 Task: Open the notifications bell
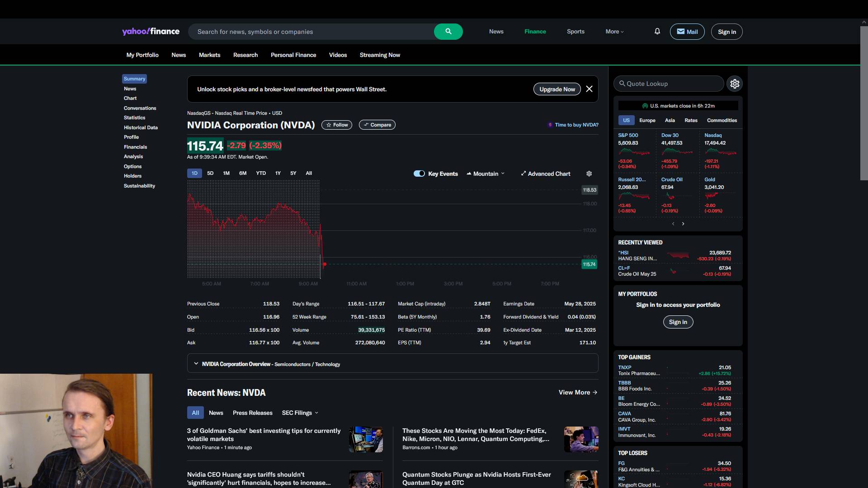pos(657,31)
